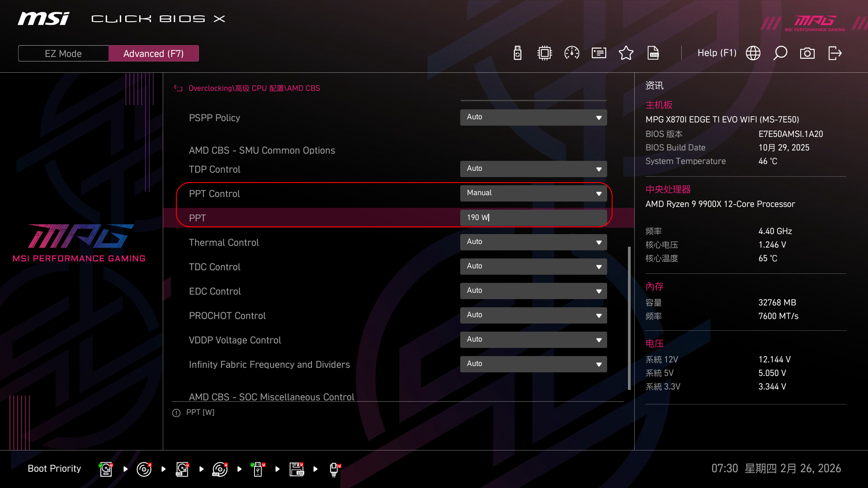Click the Help (F1) button
This screenshot has height=488, width=868.
pos(717,53)
